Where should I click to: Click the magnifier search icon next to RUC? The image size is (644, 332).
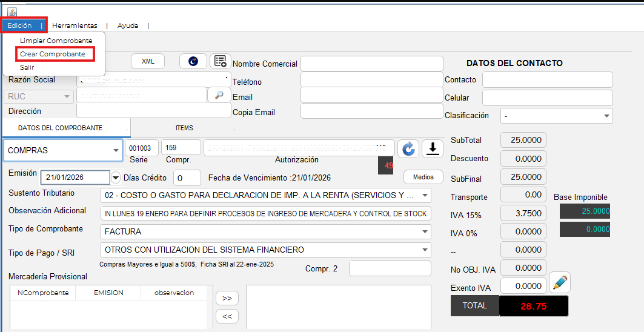tap(219, 95)
